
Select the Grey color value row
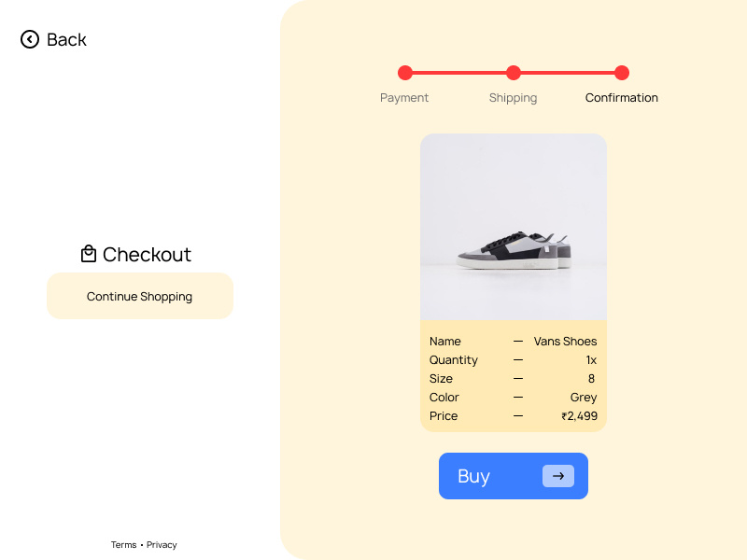pyautogui.click(x=584, y=397)
